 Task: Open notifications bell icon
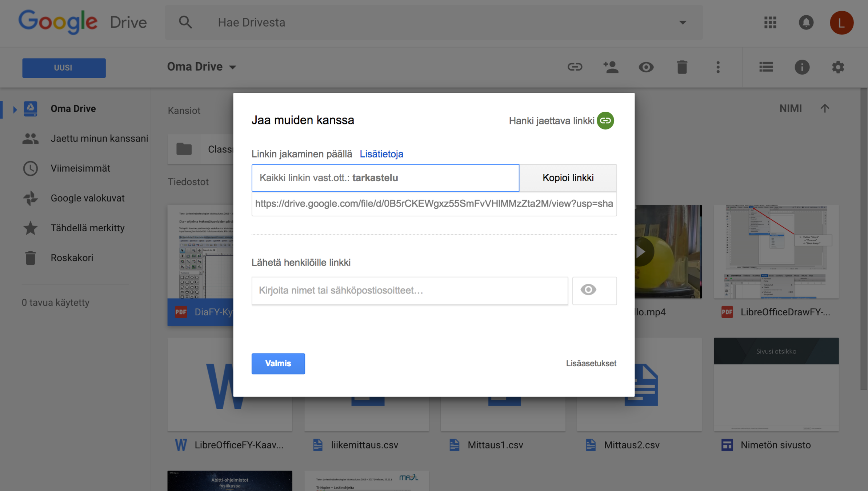pos(806,23)
